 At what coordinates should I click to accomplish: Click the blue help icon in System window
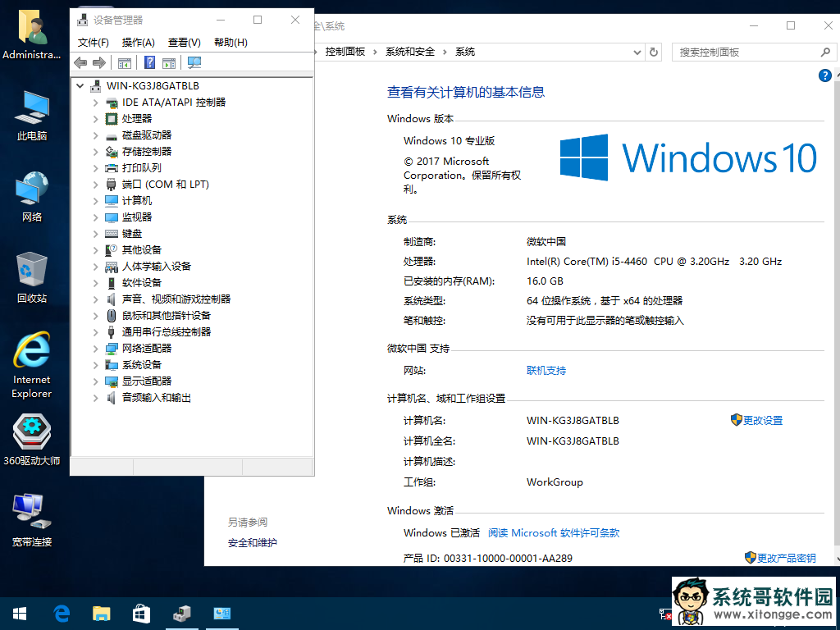(x=825, y=75)
